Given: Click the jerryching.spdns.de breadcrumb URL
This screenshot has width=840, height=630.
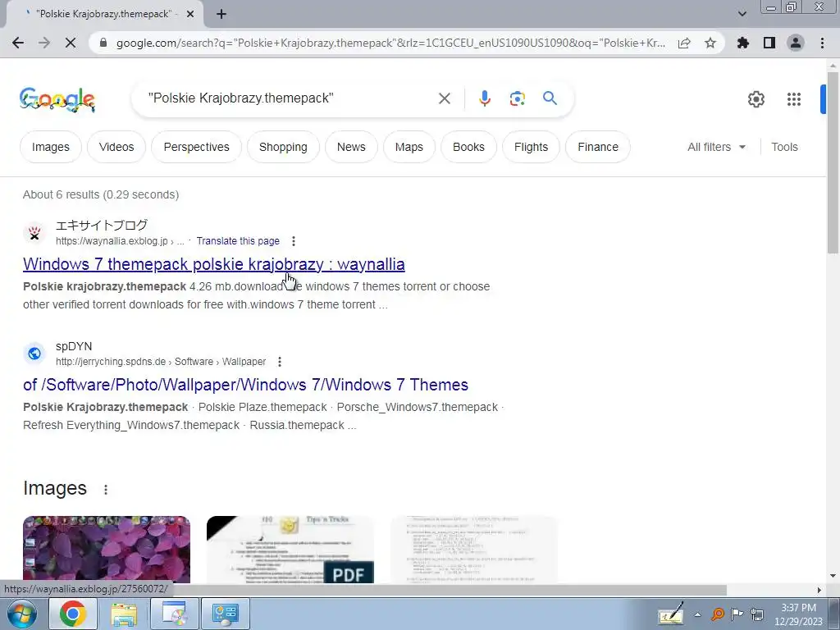Looking at the screenshot, I should coord(161,362).
